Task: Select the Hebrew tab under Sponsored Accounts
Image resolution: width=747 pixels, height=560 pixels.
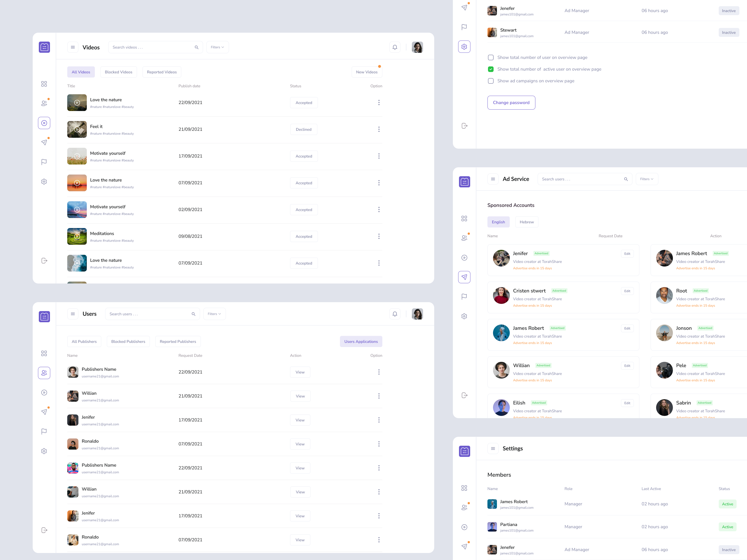Action: (x=526, y=222)
